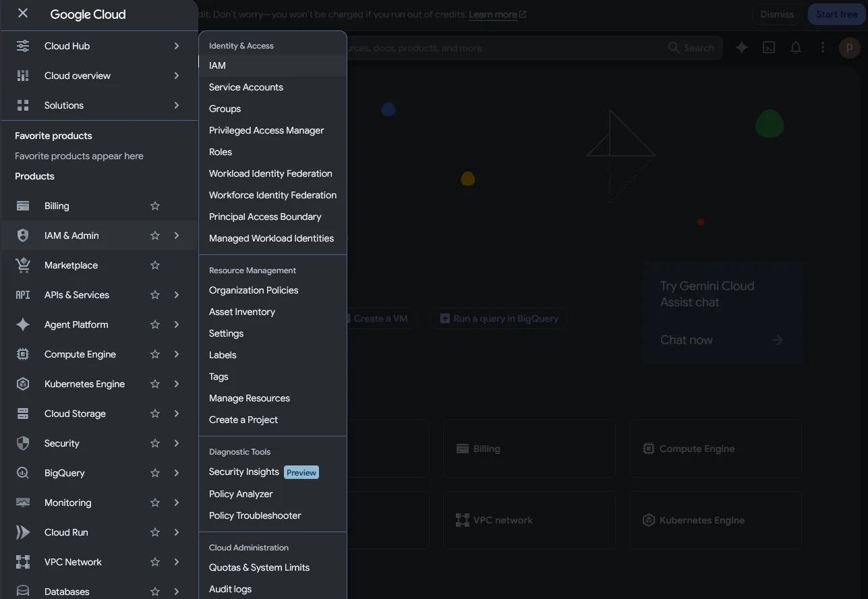This screenshot has width=868, height=599.
Task: Click the Security shield icon
Action: [23, 443]
